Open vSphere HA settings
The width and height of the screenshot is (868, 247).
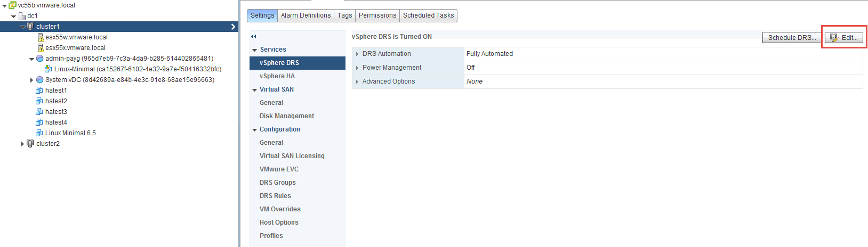click(x=277, y=76)
